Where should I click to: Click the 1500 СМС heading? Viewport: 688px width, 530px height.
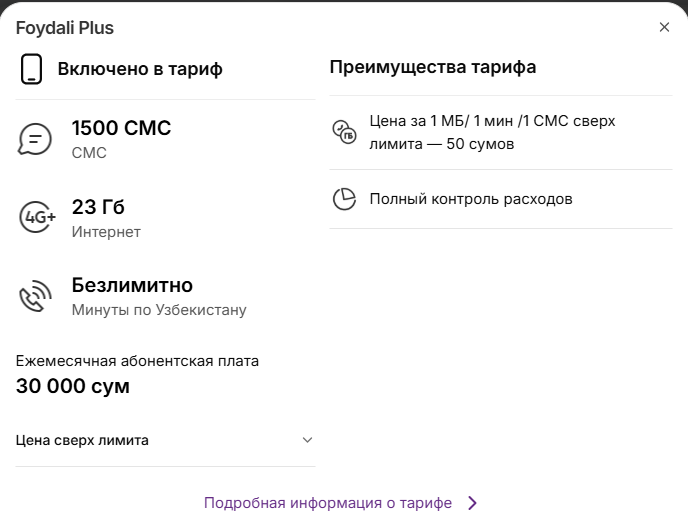(121, 128)
